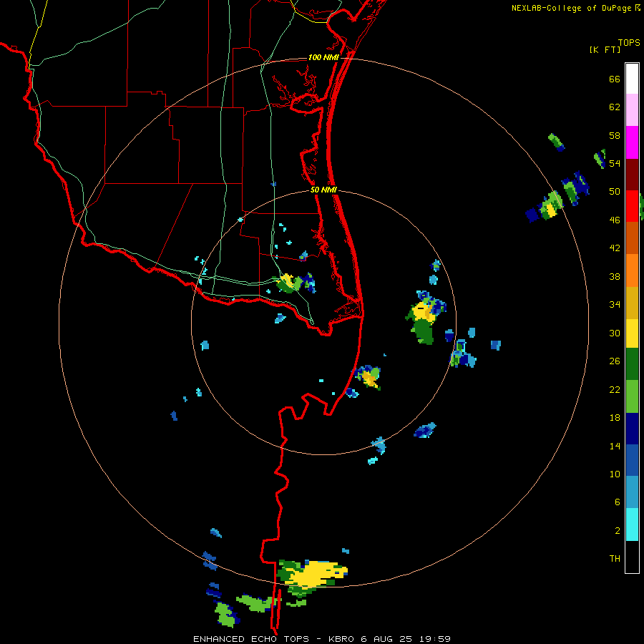The height and width of the screenshot is (644, 644).
Task: Click the '19:59' timestamp text
Action: pos(435,639)
